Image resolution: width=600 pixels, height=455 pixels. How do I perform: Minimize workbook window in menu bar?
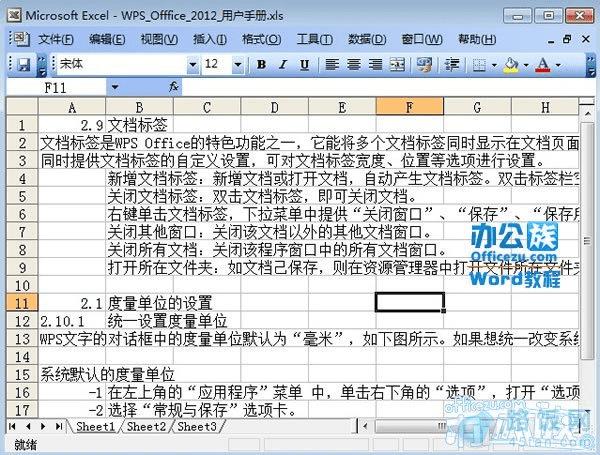[551, 39]
